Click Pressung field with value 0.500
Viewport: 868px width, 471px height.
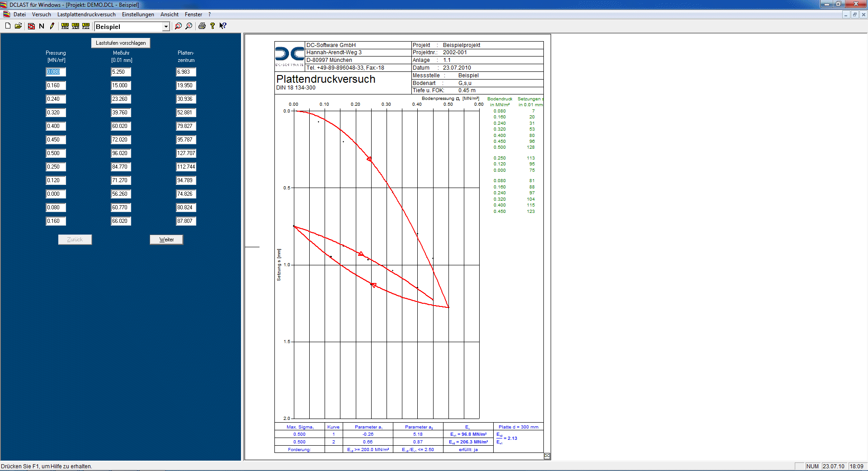tap(56, 153)
